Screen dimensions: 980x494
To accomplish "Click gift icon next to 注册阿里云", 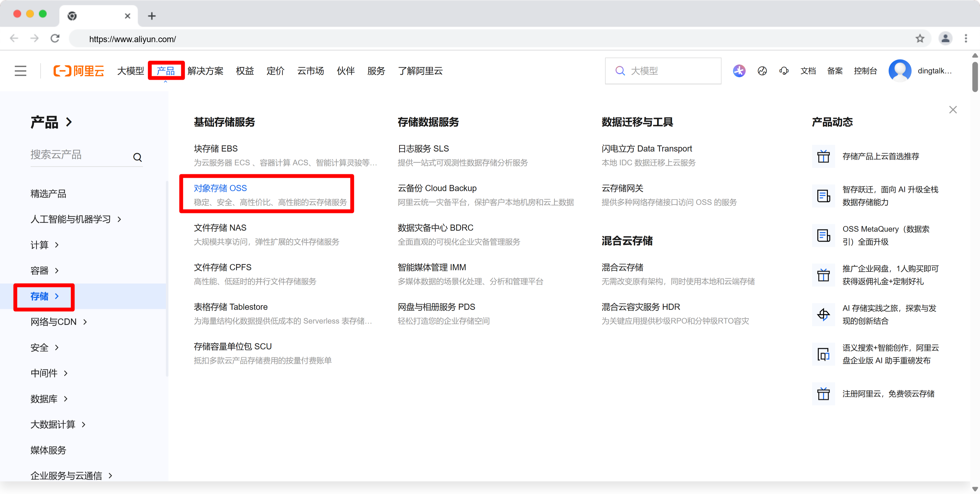I will coord(823,394).
